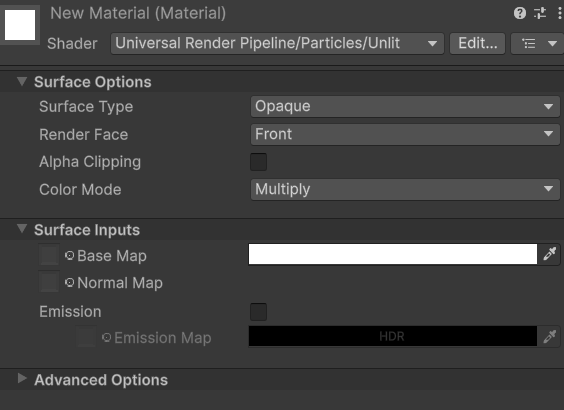
Task: Click the Alpha Clipping label
Action: pyautogui.click(x=90, y=162)
